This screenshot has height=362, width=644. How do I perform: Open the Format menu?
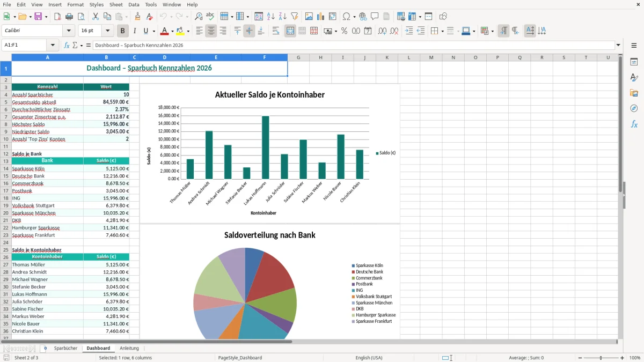point(76,4)
